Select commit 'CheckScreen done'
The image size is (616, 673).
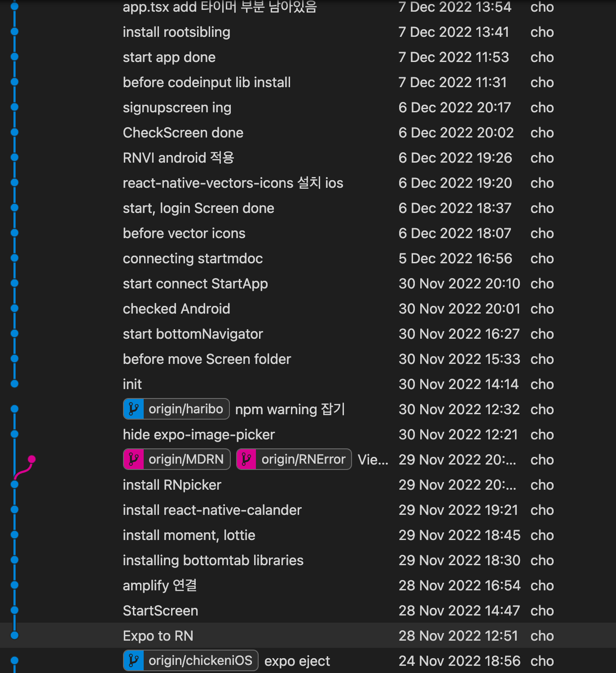[183, 133]
